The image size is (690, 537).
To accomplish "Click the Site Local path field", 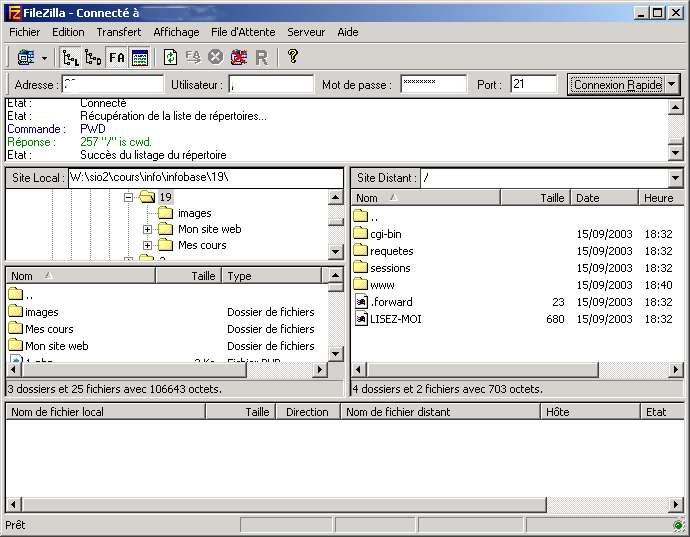I will [206, 178].
